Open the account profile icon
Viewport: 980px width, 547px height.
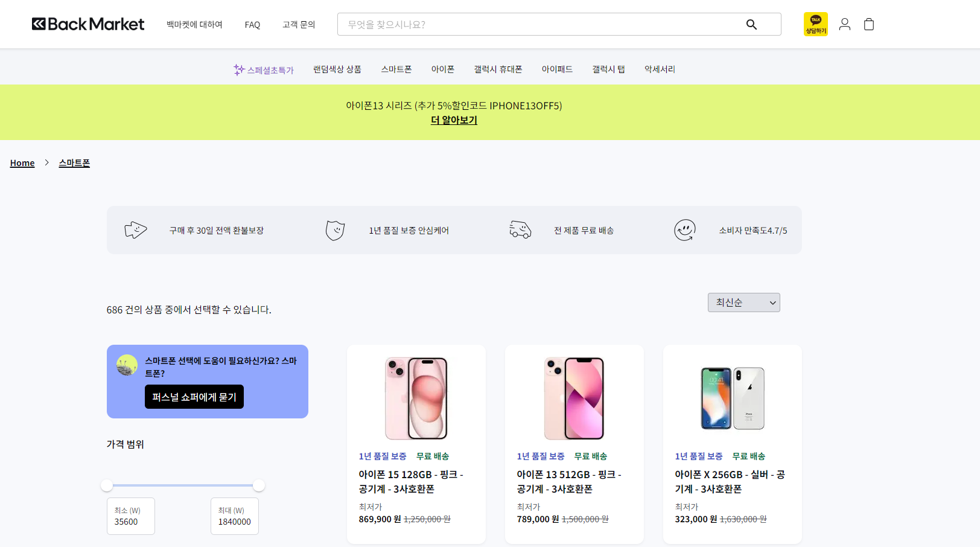844,24
